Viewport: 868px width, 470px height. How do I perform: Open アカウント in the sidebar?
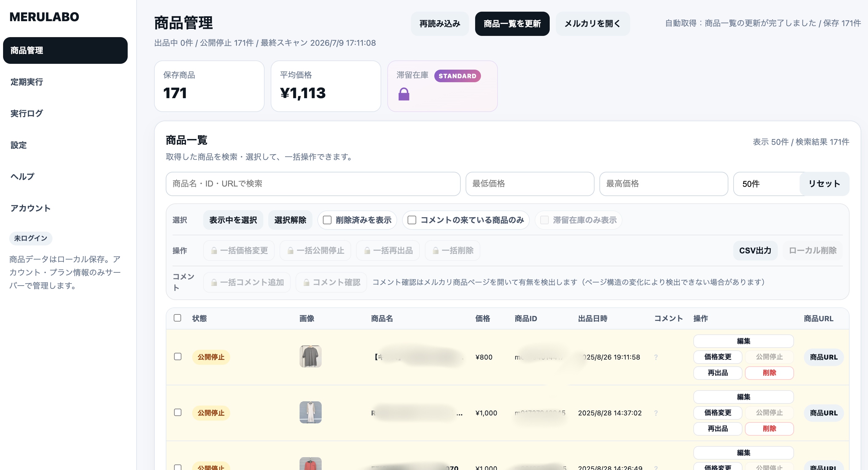(x=30, y=208)
